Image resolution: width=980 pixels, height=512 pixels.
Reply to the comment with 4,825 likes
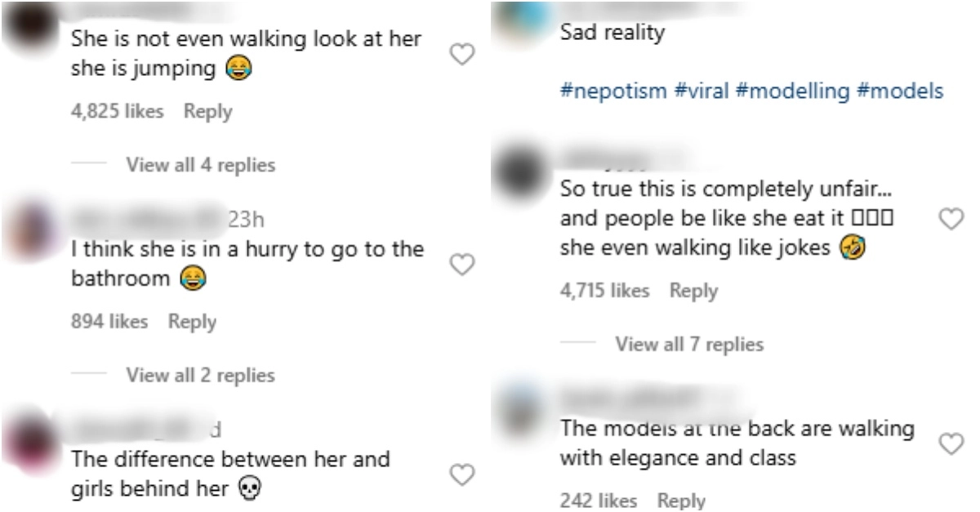(x=207, y=112)
